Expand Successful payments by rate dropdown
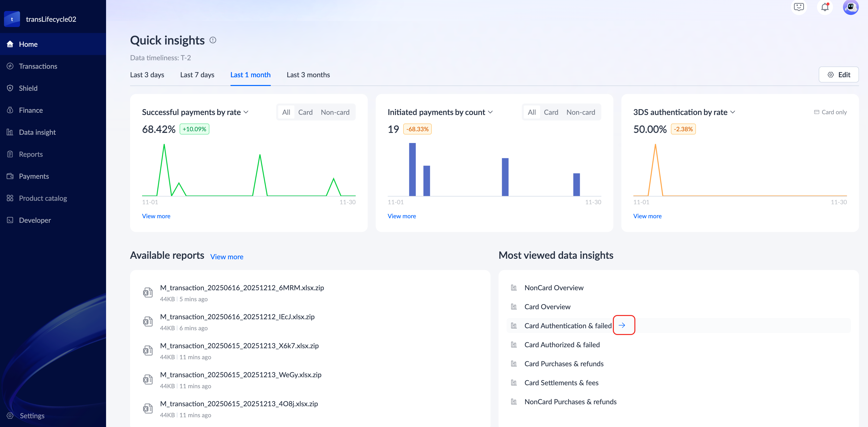 point(246,112)
